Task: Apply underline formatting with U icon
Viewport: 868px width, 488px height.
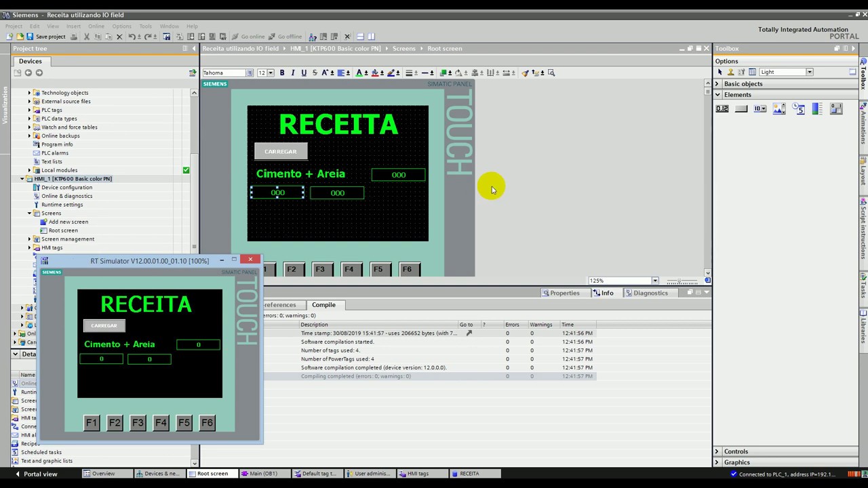Action: tap(304, 73)
